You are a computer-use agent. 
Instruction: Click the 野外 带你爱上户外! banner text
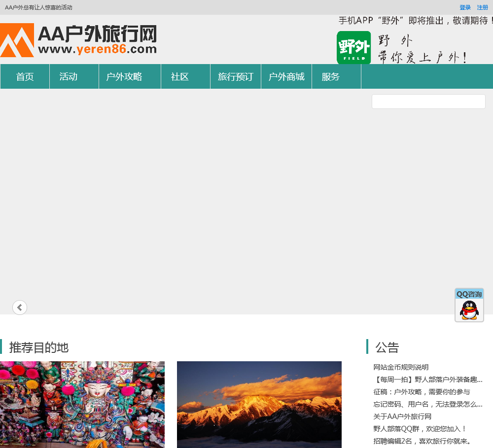422,49
